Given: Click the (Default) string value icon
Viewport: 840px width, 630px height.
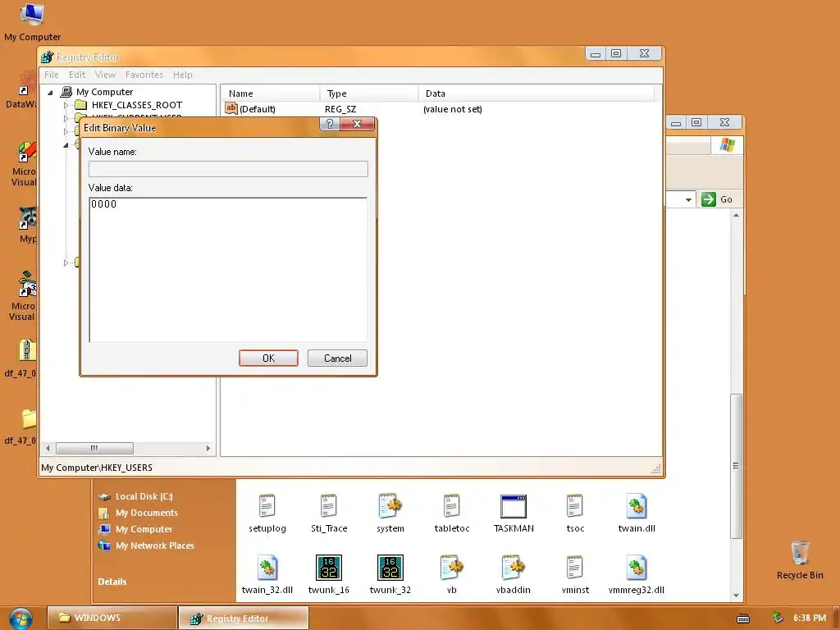Looking at the screenshot, I should 231,109.
